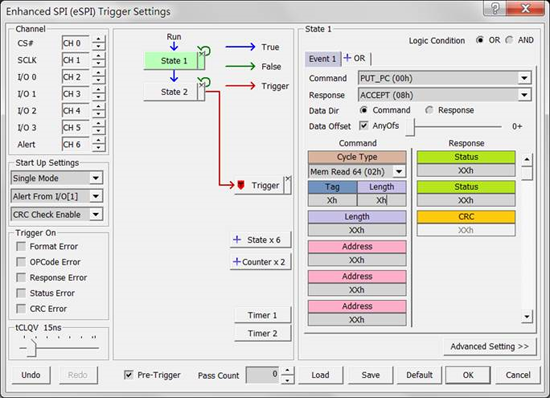Screen dimensions: 550x398
Task: Click the Data Offset slider handle
Action: (410, 127)
